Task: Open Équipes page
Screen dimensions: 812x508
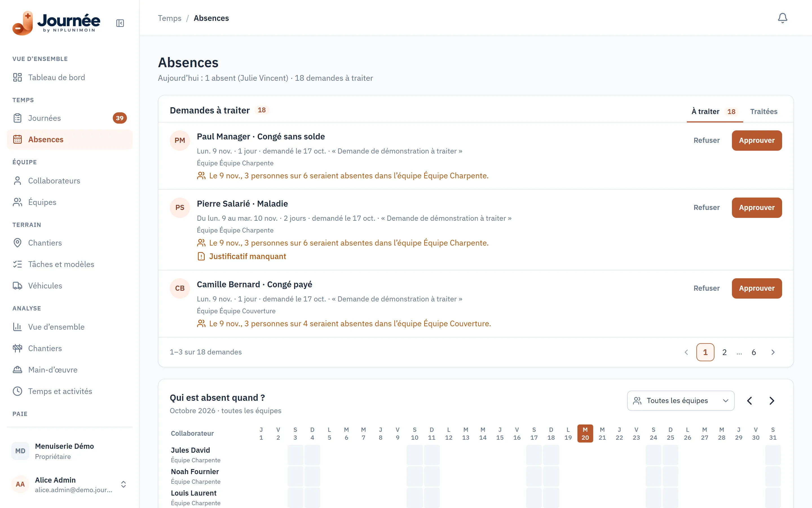Action: tap(69, 202)
